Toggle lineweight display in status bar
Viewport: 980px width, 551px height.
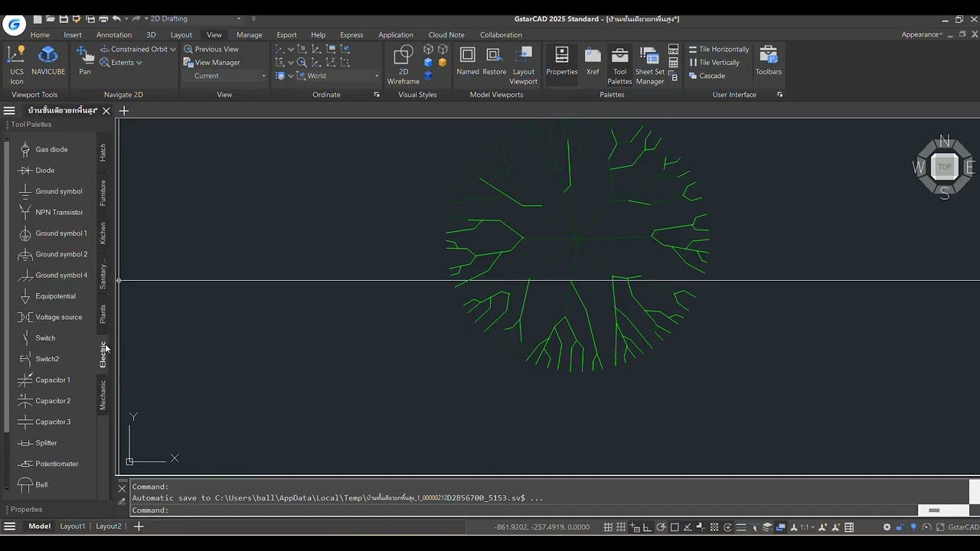(701, 527)
